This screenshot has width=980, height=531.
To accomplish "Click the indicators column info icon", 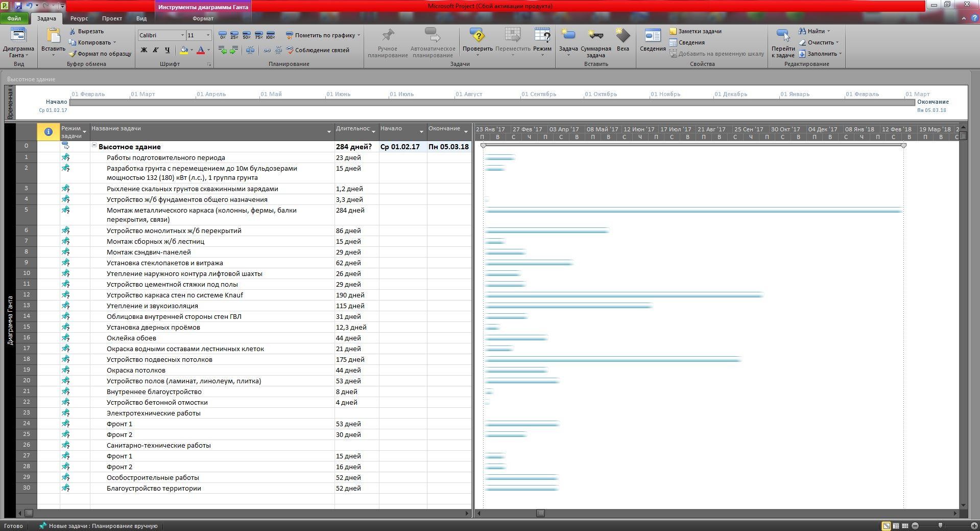I will point(48,132).
